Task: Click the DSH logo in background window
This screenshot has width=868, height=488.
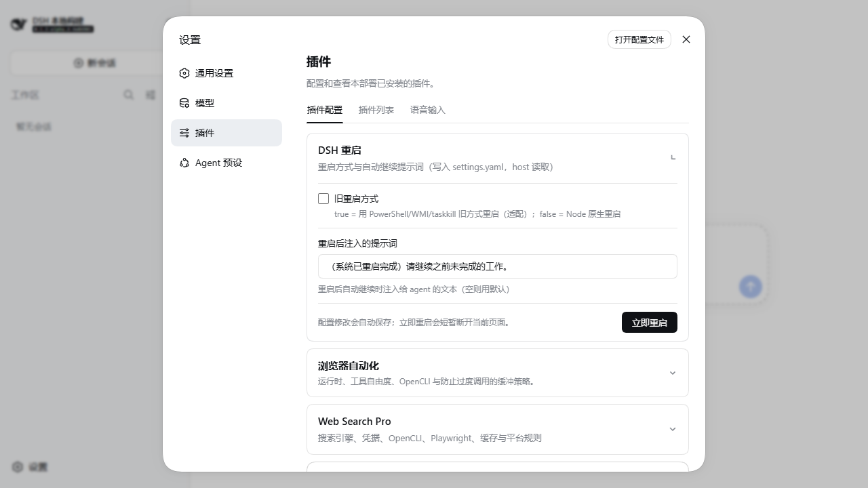Action: tap(18, 24)
